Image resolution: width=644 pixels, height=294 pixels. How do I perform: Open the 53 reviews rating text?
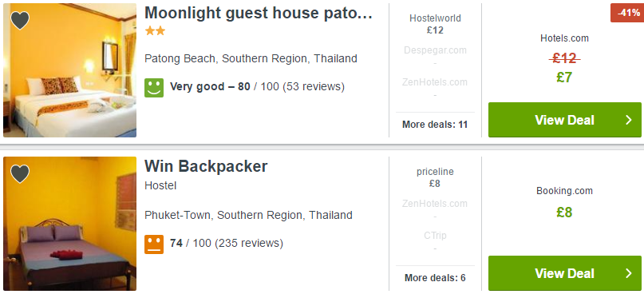pyautogui.click(x=257, y=87)
